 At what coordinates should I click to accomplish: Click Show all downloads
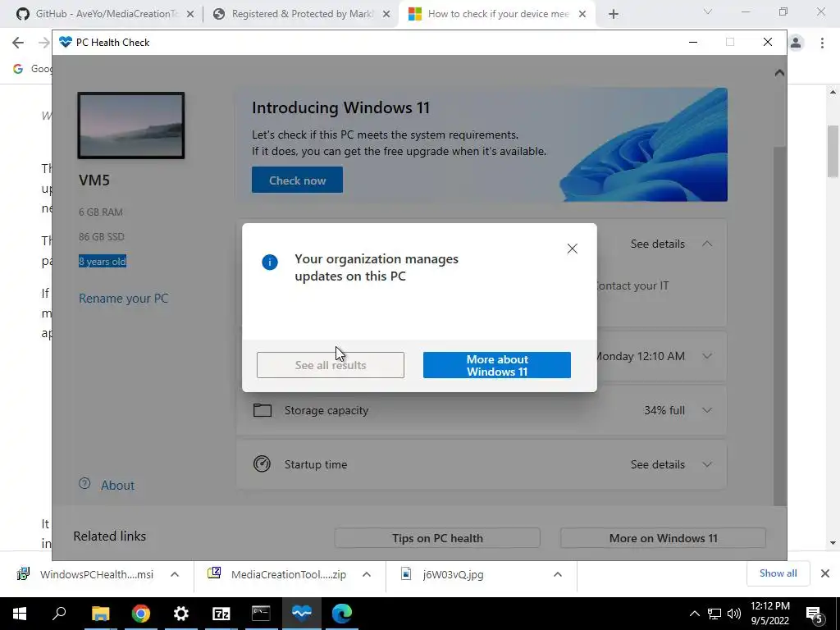(x=778, y=573)
